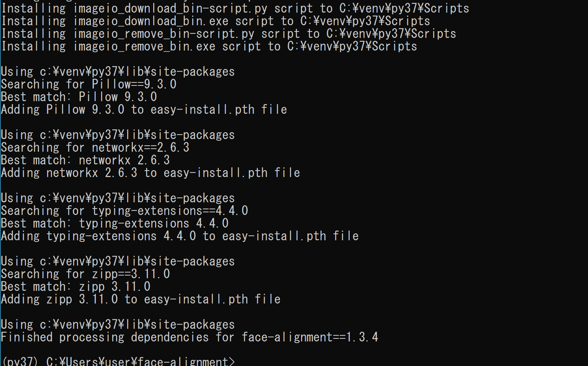Click the 'Installing imageio_download_bin-script.py' line
Viewport: 588px width, 366px height.
click(235, 8)
